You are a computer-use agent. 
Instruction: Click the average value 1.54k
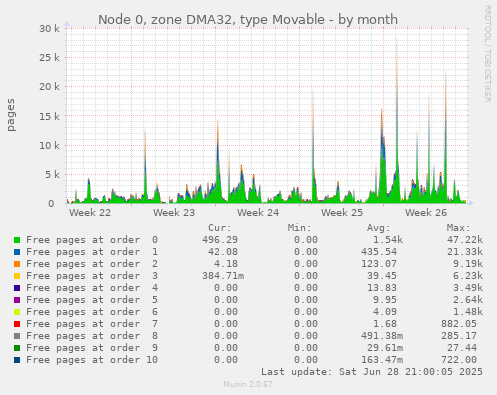(x=388, y=240)
